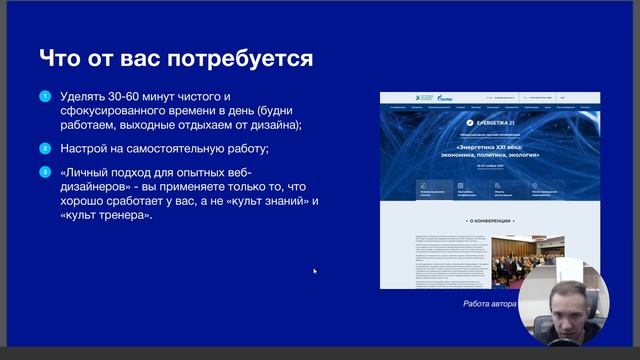Screen dimensions: 640x360
Task: Click the text '«Личный подход для опытных веб-'
Action: tap(156, 173)
